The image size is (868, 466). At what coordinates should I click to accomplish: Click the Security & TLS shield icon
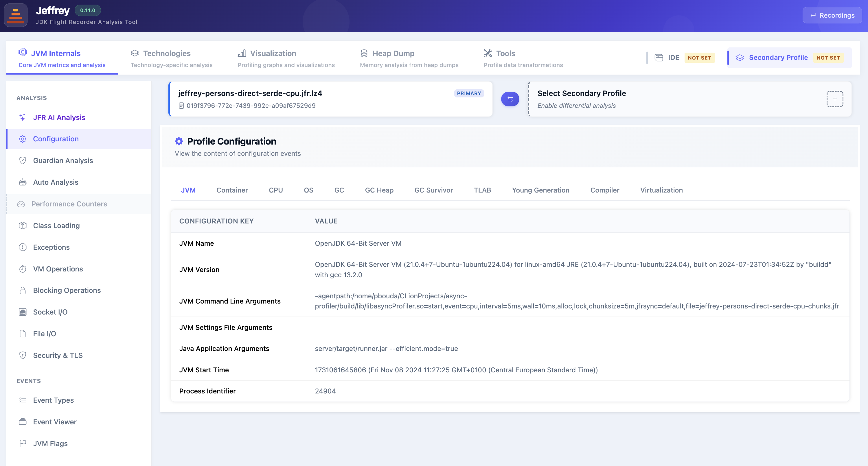coord(23,355)
